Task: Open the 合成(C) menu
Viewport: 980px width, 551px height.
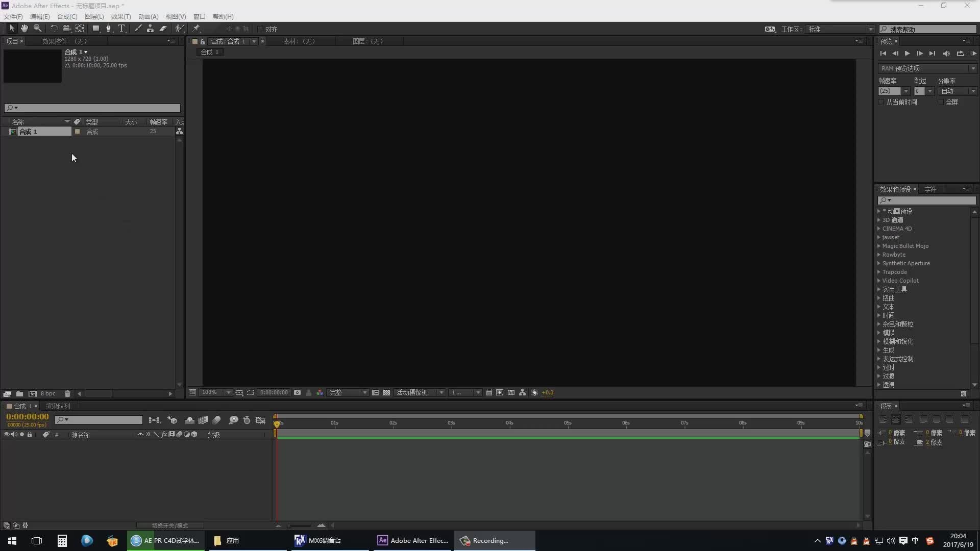Action: 67,17
